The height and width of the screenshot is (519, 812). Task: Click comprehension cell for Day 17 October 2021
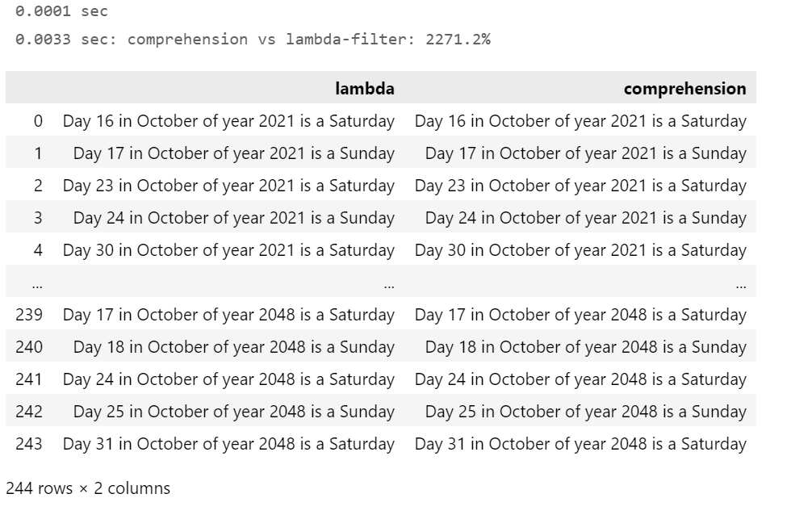coord(586,153)
